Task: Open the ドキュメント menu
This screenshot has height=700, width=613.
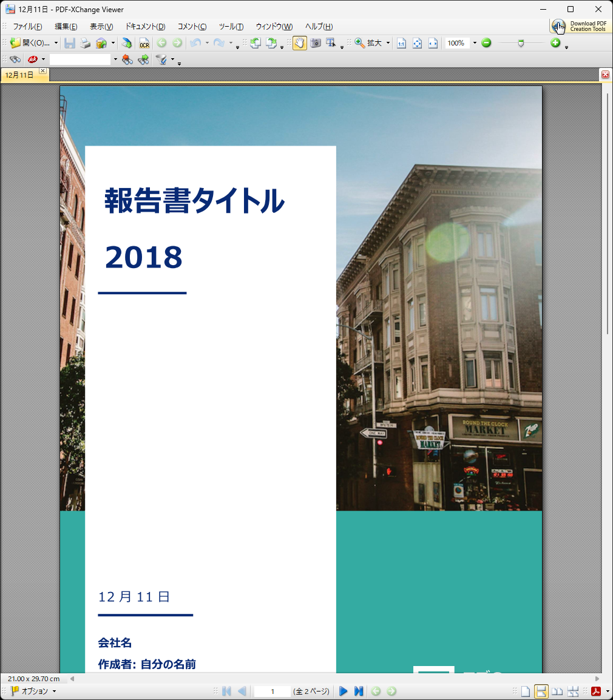Action: 145,27
